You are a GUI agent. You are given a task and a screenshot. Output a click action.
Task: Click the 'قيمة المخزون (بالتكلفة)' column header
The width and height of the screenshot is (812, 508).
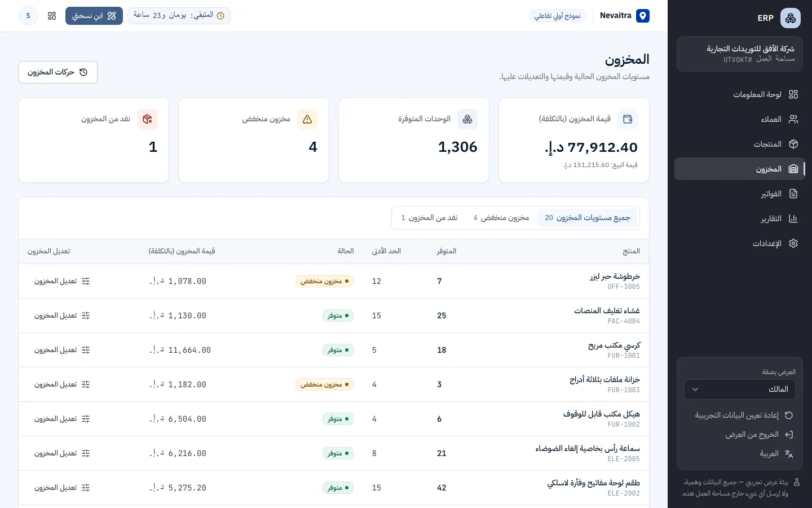[x=182, y=251]
